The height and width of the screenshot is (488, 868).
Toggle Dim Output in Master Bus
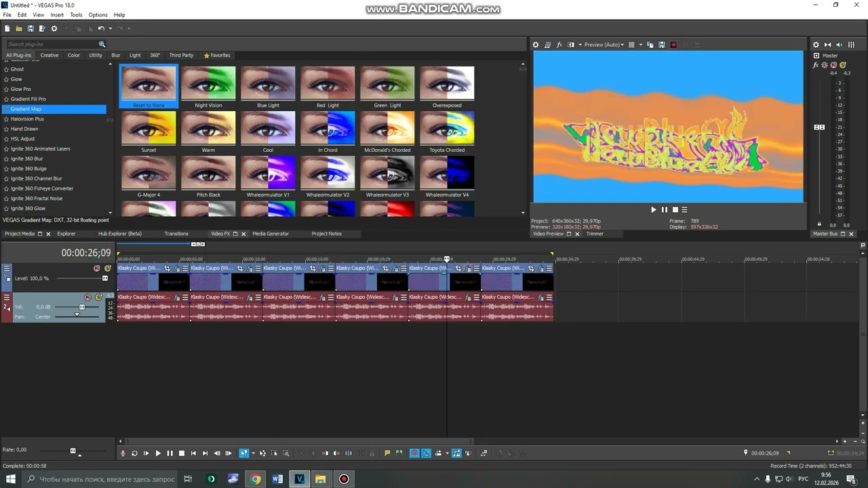tap(840, 45)
